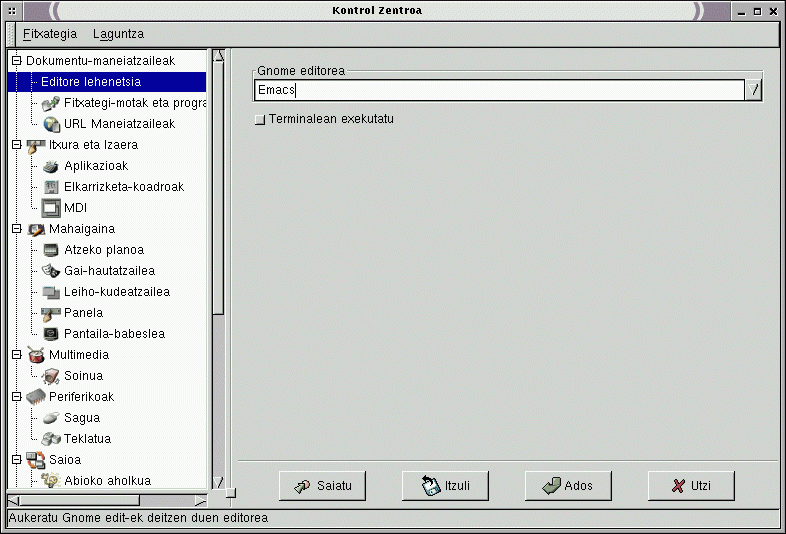Open the Laguntza menu
The image size is (786, 534).
[x=118, y=34]
